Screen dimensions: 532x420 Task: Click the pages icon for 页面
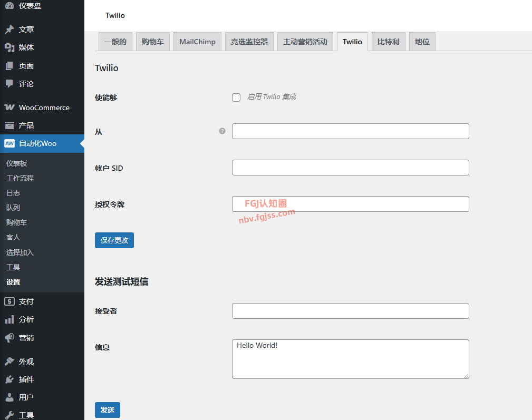[x=9, y=66]
